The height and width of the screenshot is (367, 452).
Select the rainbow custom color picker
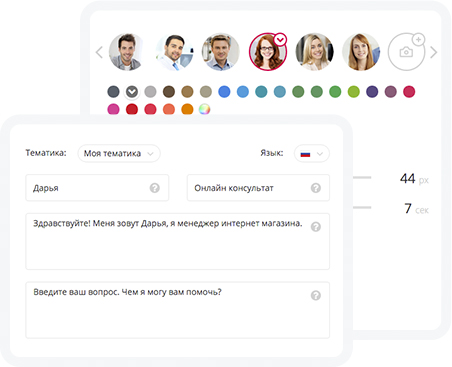[204, 109]
